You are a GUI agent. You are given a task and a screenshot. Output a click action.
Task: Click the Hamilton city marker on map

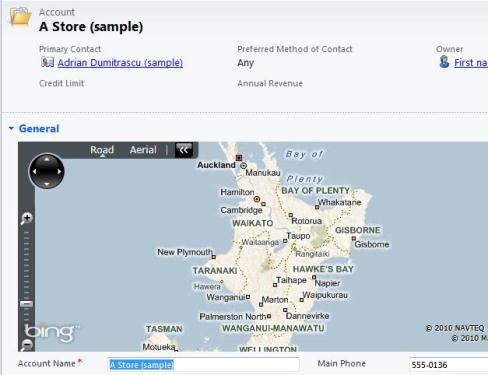[257, 199]
